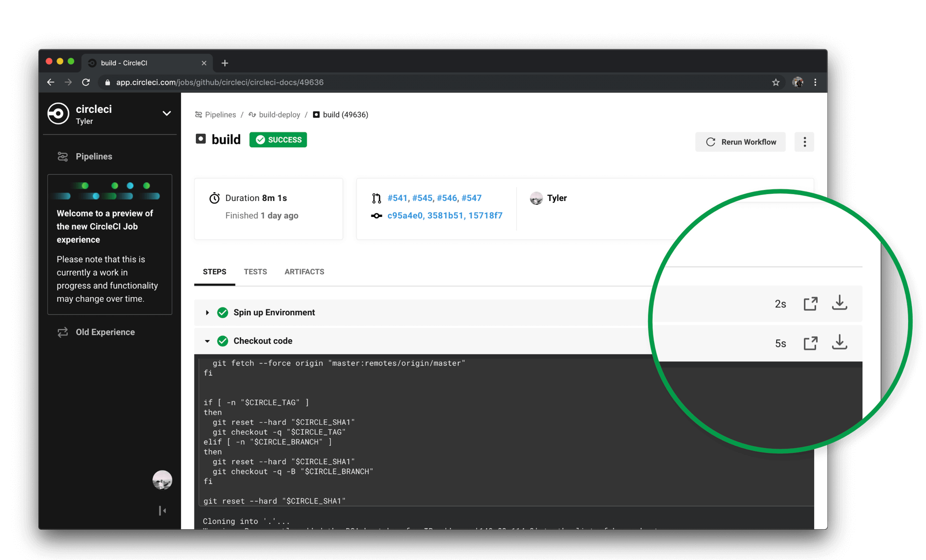
Task: Open pull request #547
Action: (x=471, y=198)
